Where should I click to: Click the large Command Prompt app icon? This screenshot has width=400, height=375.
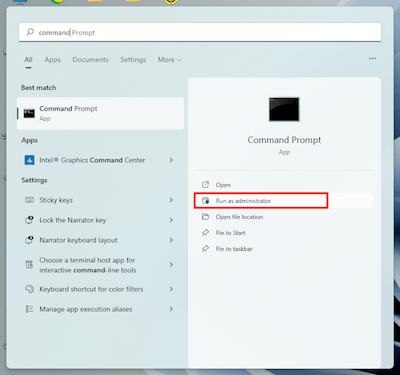coord(284,109)
